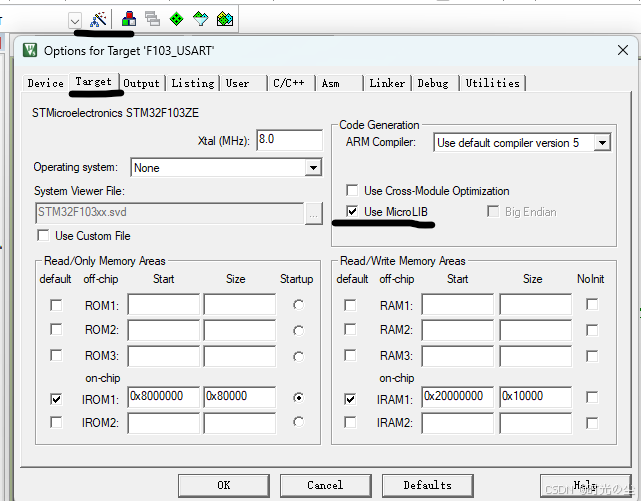Open the Output tab
The height and width of the screenshot is (501, 641).
point(141,83)
